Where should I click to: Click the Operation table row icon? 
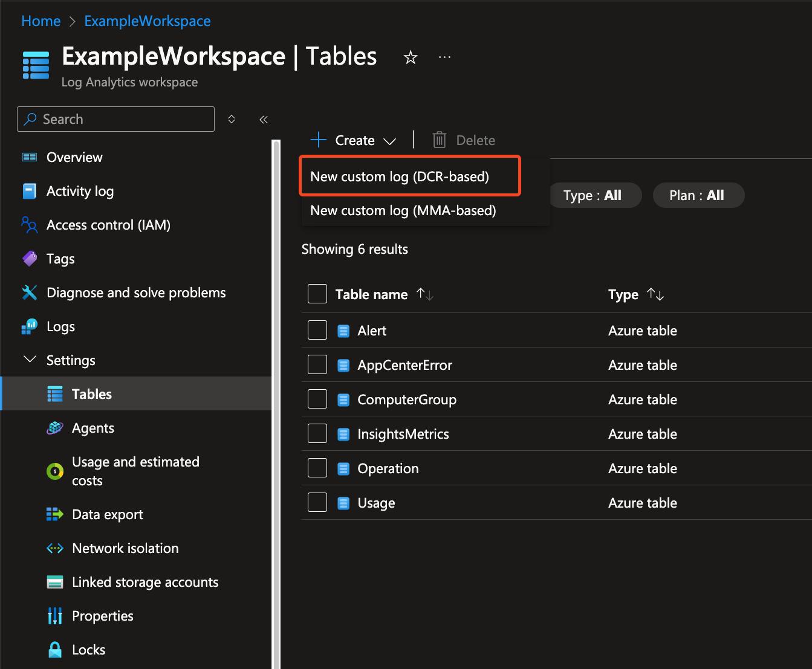(343, 468)
